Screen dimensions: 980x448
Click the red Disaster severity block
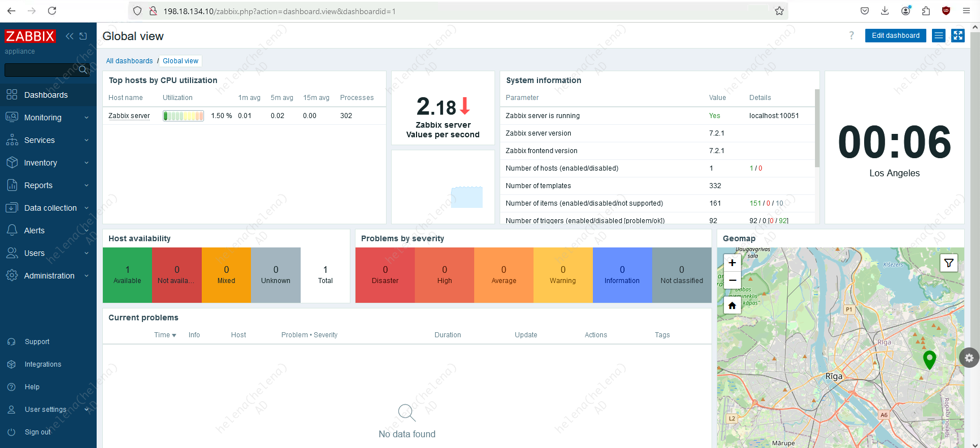pos(385,275)
